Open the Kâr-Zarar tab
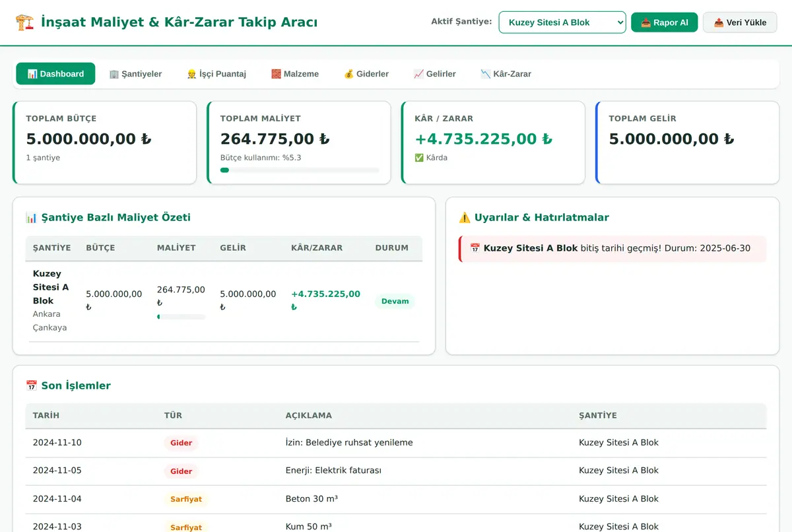Screen dimensions: 792x532 click(506, 74)
